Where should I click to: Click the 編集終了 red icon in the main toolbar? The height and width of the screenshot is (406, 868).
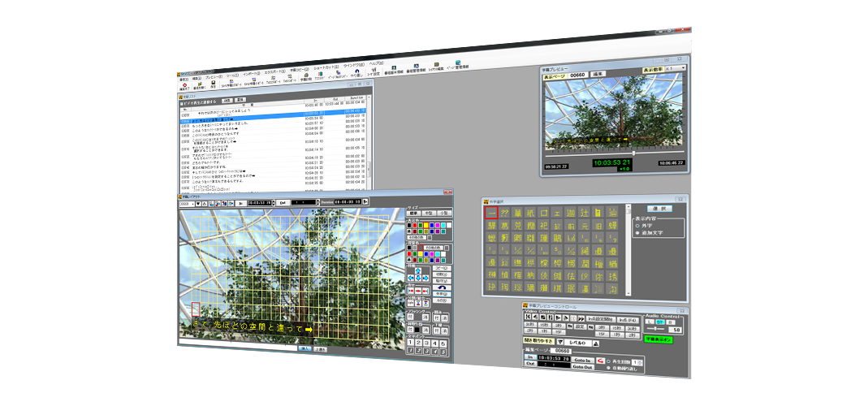pyautogui.click(x=184, y=86)
